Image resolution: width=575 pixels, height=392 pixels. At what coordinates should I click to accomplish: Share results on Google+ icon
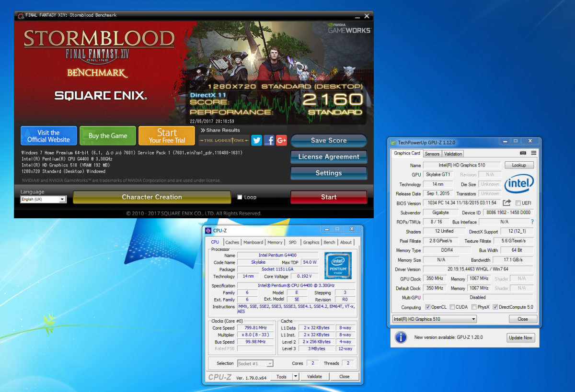[x=281, y=140]
